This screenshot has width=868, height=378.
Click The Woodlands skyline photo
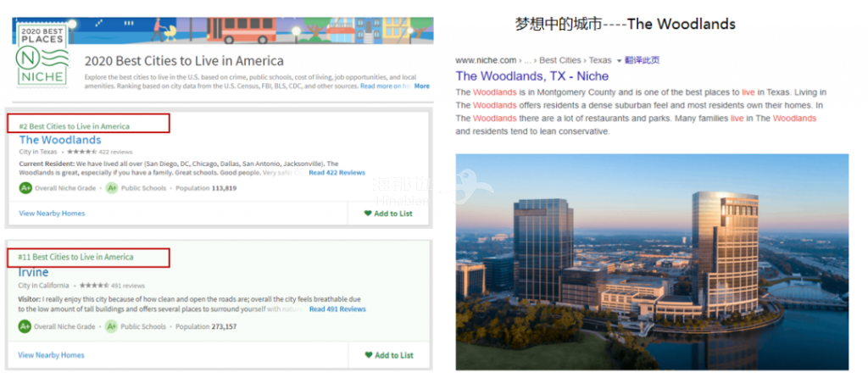click(x=651, y=261)
